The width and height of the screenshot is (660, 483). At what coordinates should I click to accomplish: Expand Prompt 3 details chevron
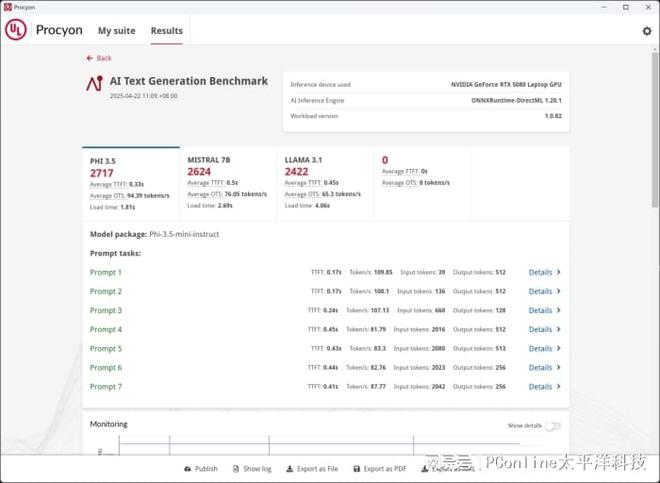click(x=559, y=310)
